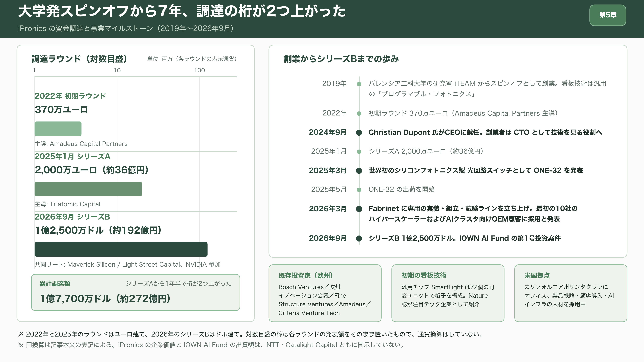
Task: Click the 2026年9月 シリーズB chart label
Action: (x=72, y=217)
